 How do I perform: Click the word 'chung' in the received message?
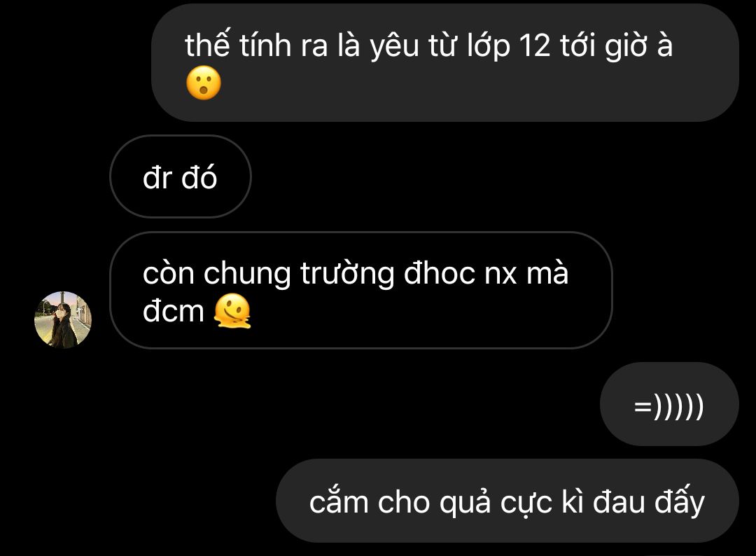point(247,275)
